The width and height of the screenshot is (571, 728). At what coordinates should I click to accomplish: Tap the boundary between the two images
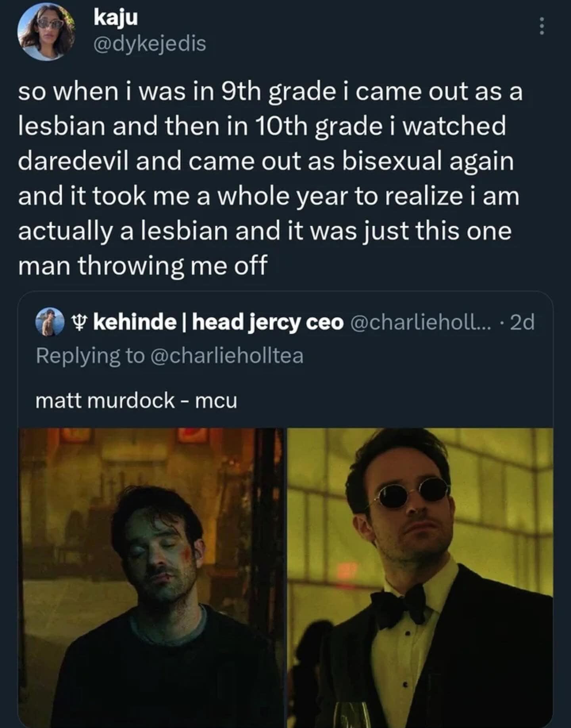pos(283,575)
